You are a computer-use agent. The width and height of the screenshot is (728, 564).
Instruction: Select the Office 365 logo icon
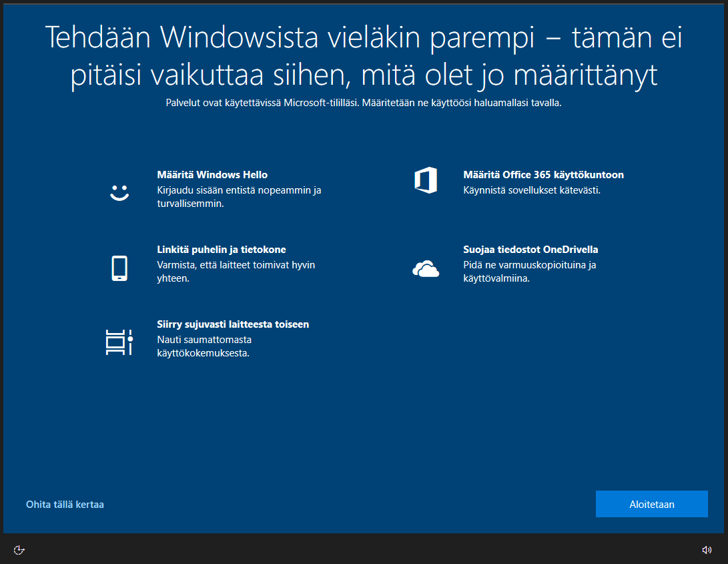click(426, 180)
